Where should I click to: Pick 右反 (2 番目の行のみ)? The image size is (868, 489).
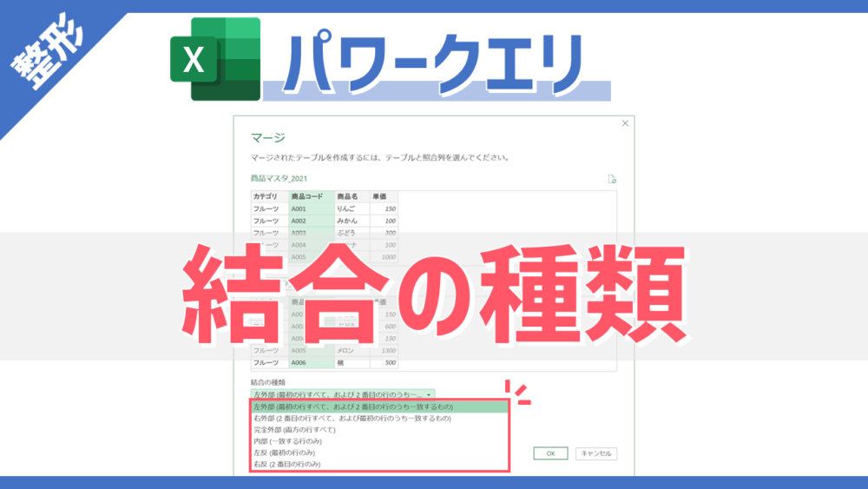click(x=379, y=464)
